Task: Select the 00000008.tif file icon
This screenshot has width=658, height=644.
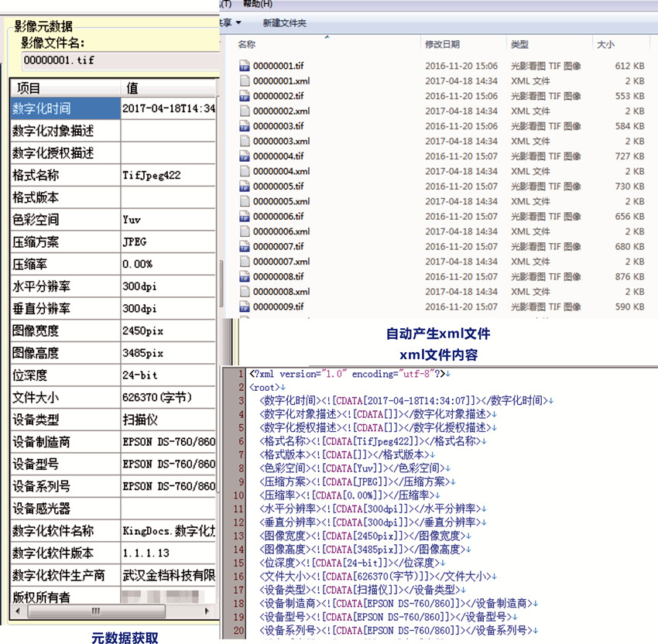Action: click(245, 276)
